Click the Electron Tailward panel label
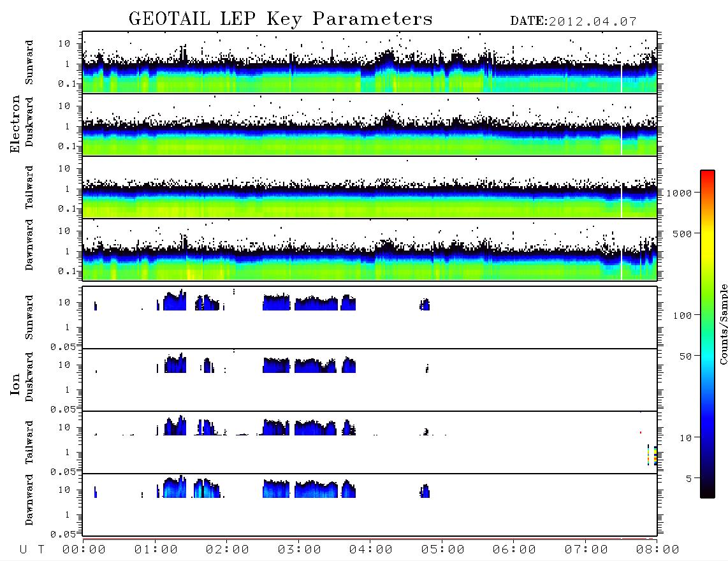 29,187
